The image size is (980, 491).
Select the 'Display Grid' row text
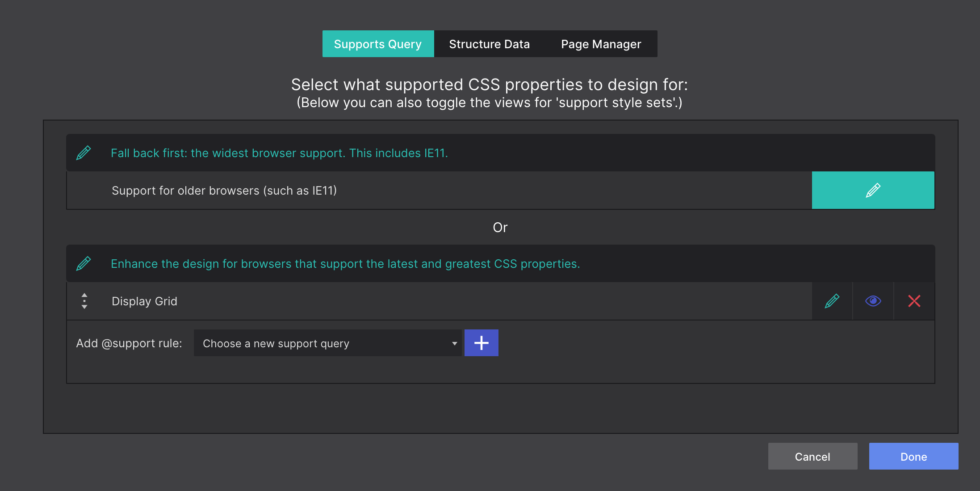pyautogui.click(x=144, y=301)
